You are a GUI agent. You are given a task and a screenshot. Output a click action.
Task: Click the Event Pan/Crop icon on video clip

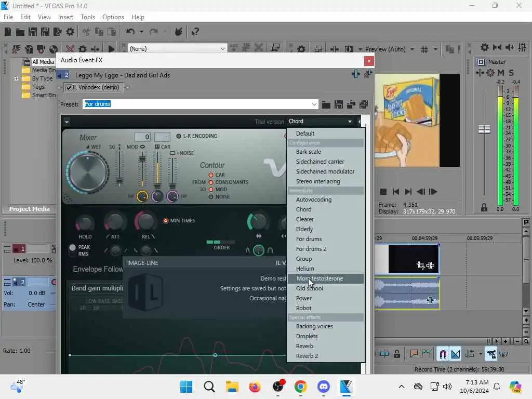click(x=421, y=265)
